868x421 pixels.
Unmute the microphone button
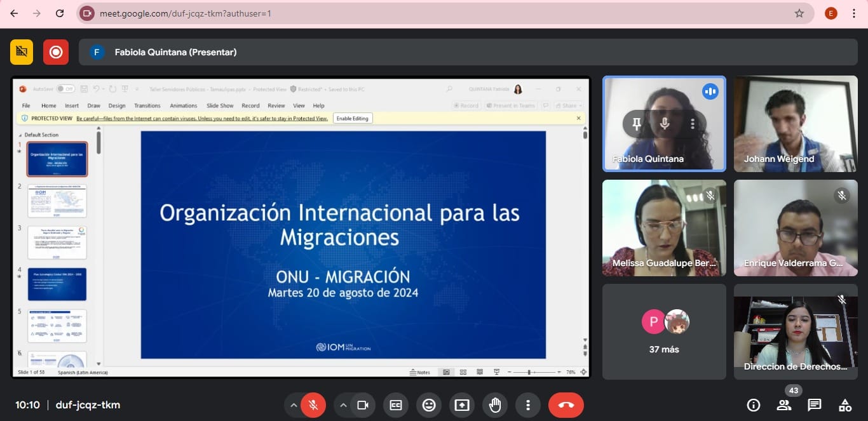tap(313, 405)
